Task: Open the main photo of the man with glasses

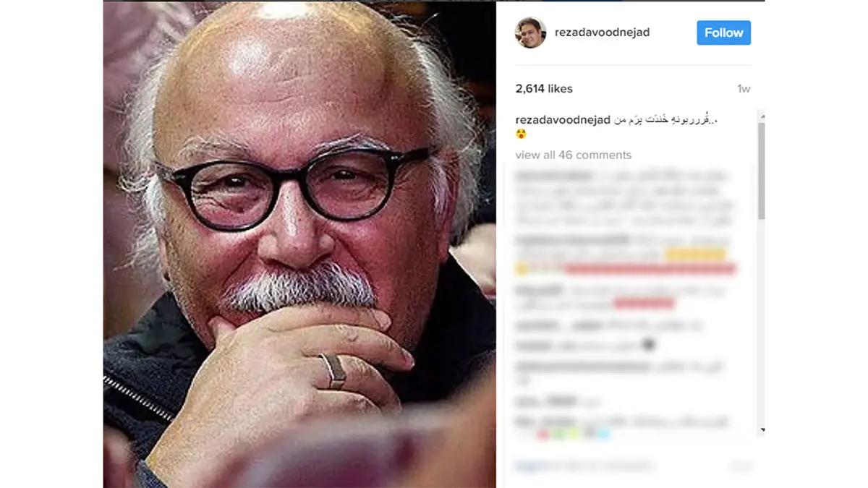Action: pos(299,244)
